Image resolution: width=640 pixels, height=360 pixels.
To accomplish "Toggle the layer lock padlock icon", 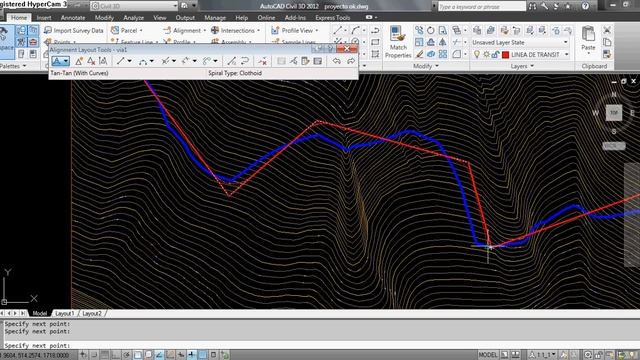I will point(495,54).
